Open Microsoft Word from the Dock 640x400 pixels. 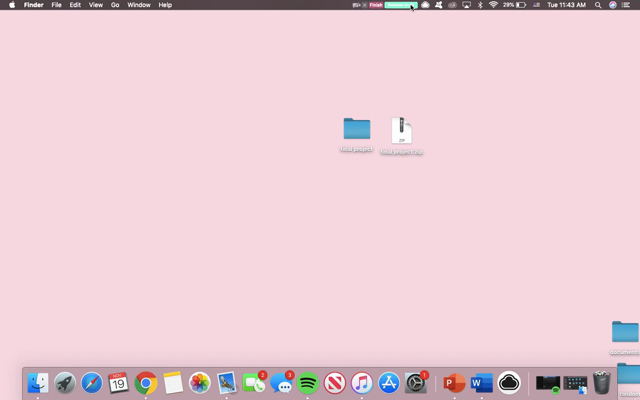click(x=482, y=383)
